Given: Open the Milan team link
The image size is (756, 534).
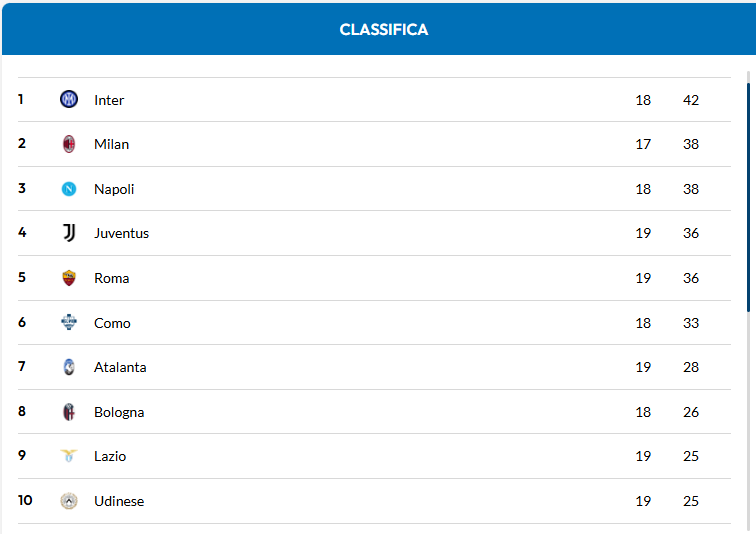Looking at the screenshot, I should click(111, 144).
